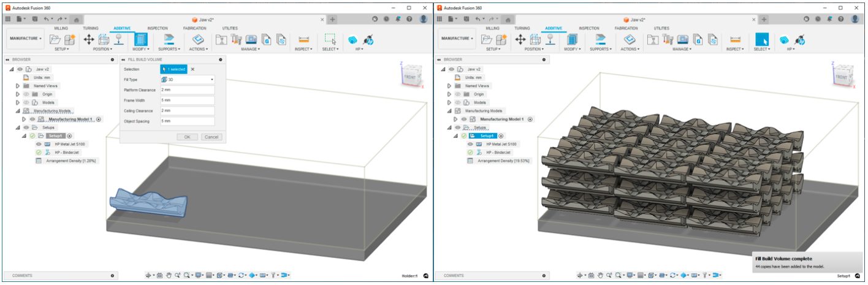Click OK in Fill Build Volume dialog
Screen dimensions: 868x285
[x=187, y=137]
